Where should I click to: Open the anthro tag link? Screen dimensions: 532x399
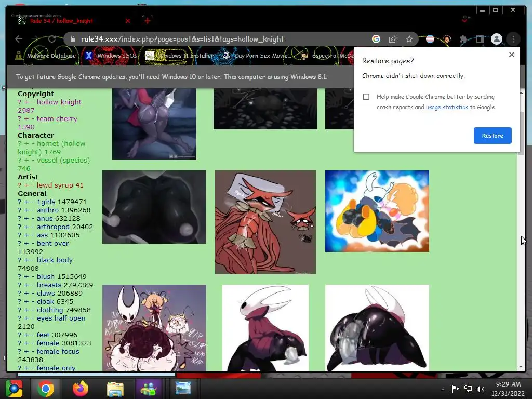(47, 210)
